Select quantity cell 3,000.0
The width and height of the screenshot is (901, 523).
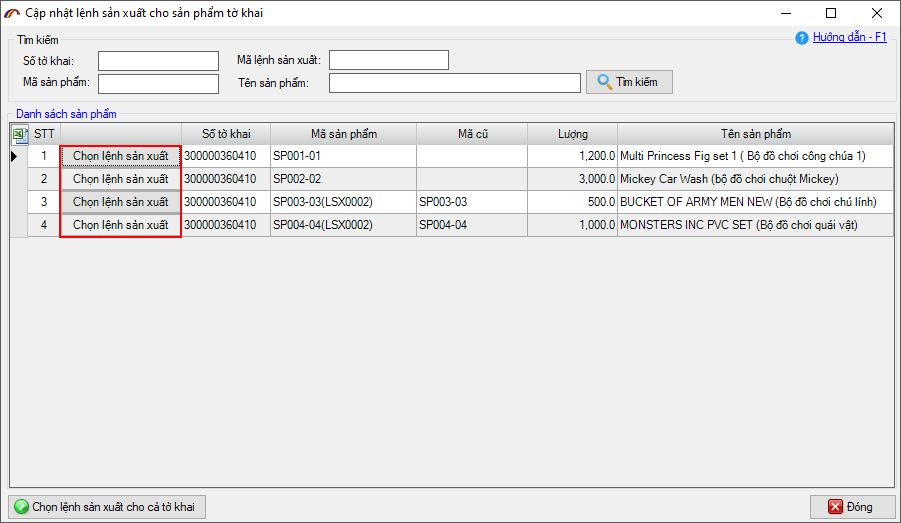click(572, 179)
